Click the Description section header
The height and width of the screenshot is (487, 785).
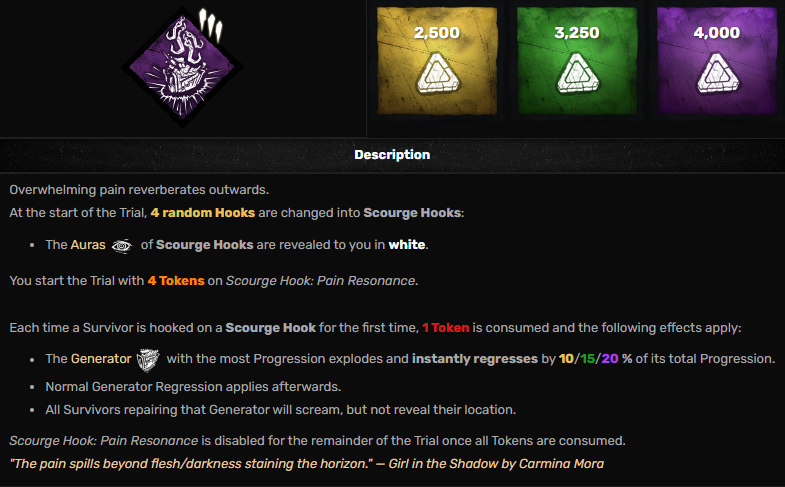click(x=392, y=155)
